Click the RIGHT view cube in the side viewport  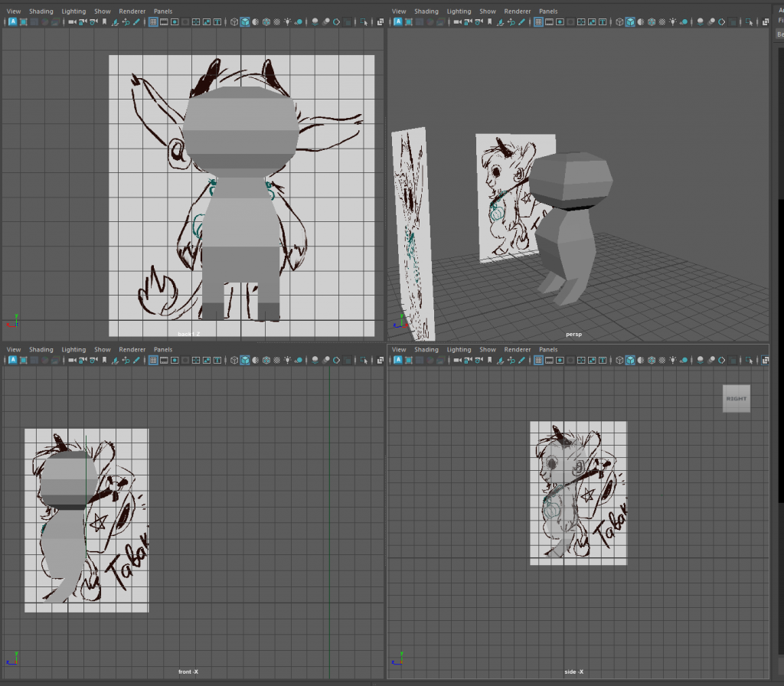click(736, 399)
